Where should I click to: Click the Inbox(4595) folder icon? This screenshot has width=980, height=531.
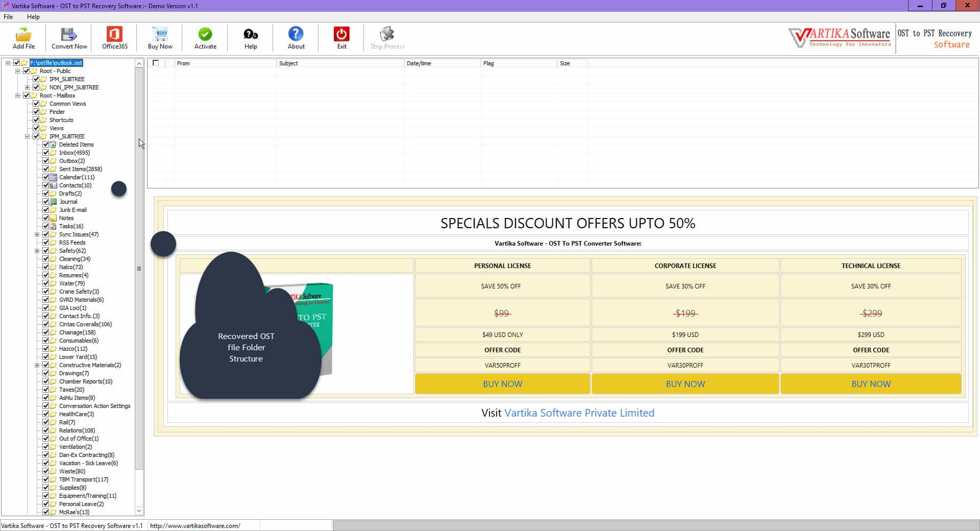pos(53,153)
